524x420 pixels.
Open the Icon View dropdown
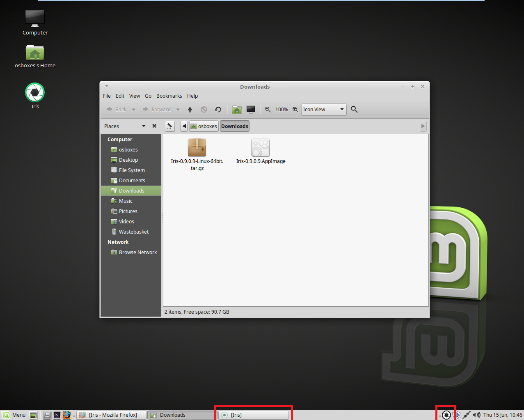[x=323, y=110]
